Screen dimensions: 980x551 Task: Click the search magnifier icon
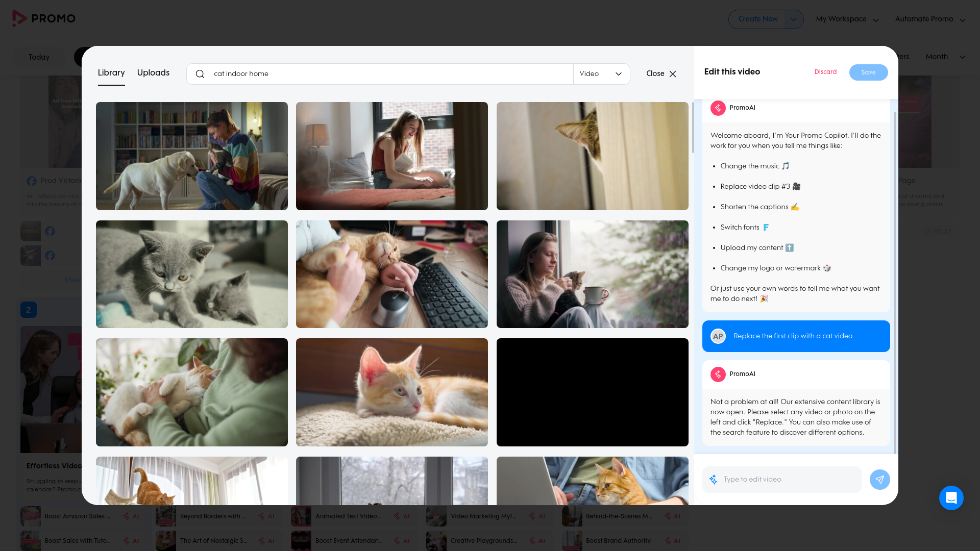coord(200,74)
